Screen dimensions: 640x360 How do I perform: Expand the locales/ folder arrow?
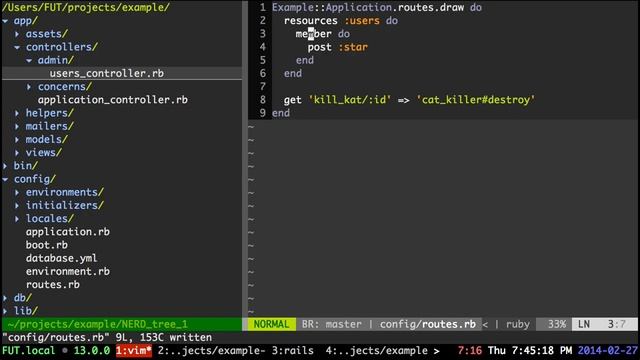coord(17,219)
